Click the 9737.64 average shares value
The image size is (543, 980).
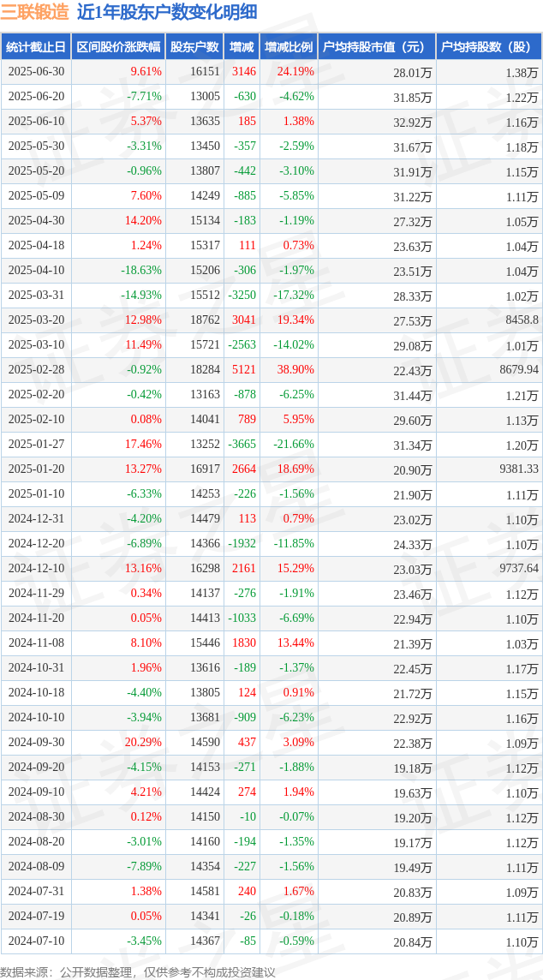[519, 568]
